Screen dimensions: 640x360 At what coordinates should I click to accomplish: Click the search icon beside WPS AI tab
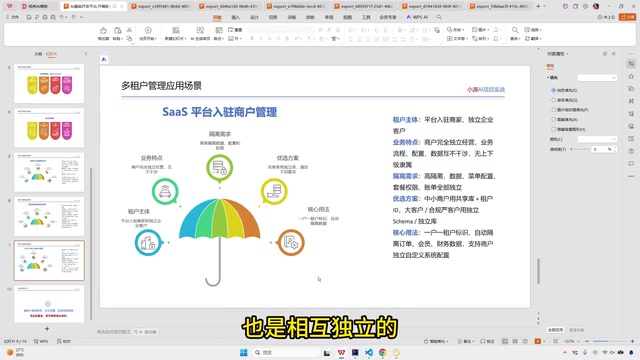(x=439, y=17)
